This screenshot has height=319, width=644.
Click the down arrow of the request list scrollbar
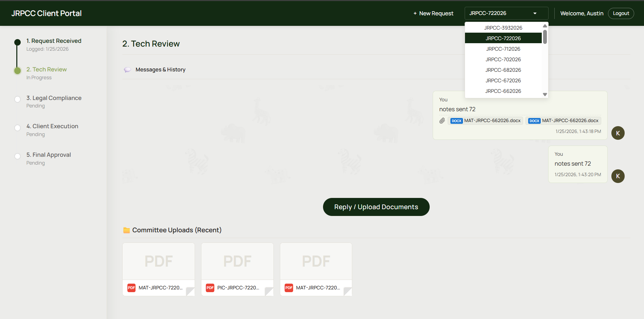coord(545,95)
